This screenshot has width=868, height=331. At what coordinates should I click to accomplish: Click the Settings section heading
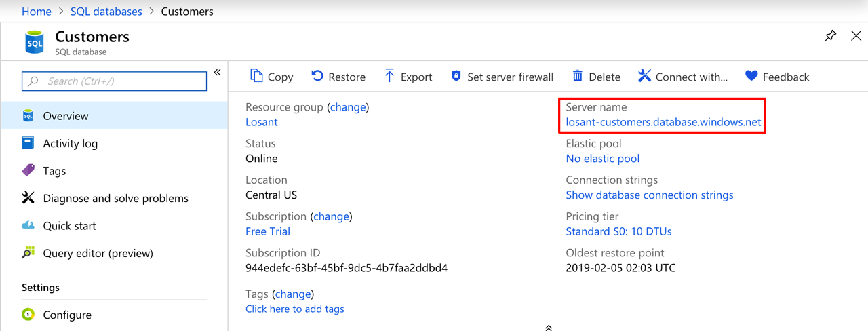[x=41, y=288]
